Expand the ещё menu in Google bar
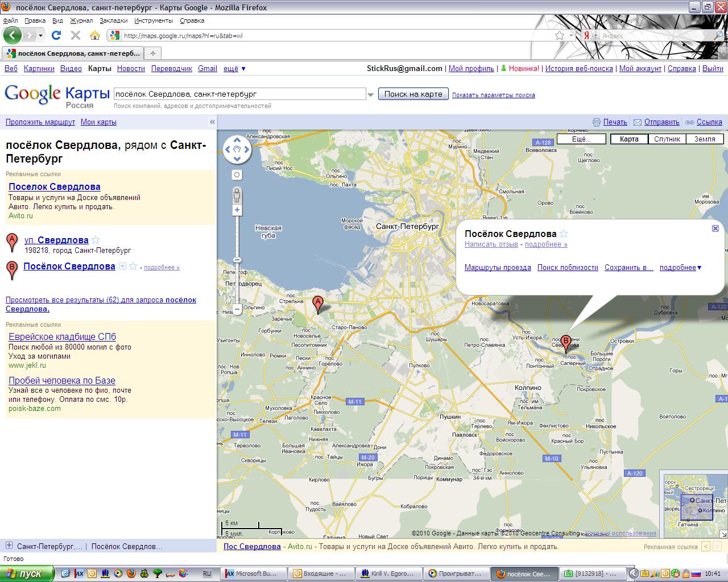This screenshot has width=728, height=582. pos(234,68)
